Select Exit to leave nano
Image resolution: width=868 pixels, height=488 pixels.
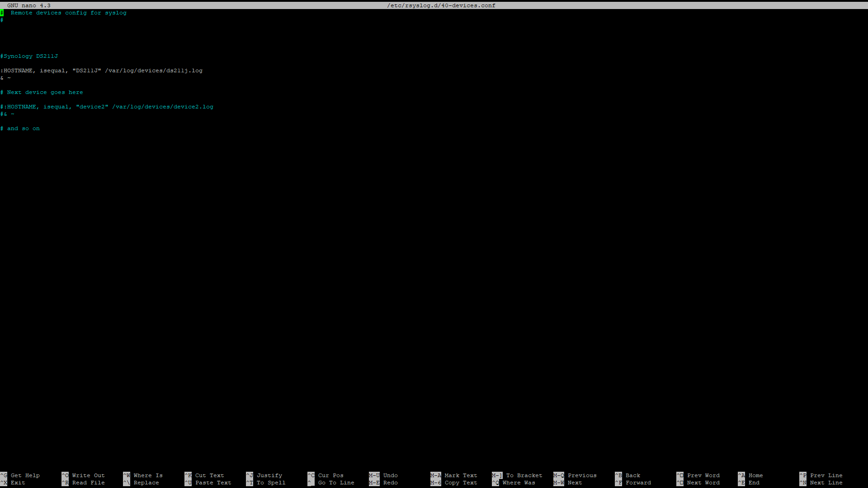[18, 483]
